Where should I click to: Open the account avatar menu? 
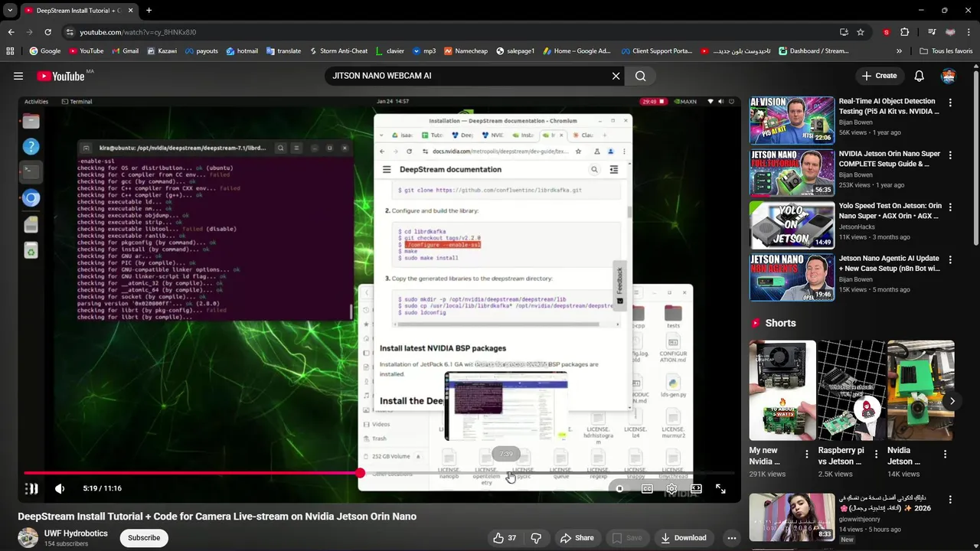tap(949, 76)
